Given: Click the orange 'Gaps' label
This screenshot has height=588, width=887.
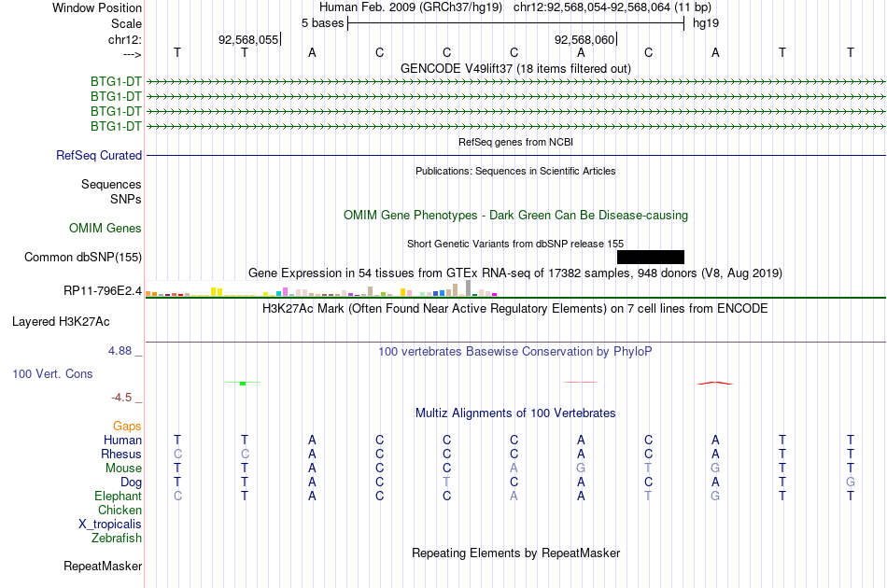Looking at the screenshot, I should 127,426.
